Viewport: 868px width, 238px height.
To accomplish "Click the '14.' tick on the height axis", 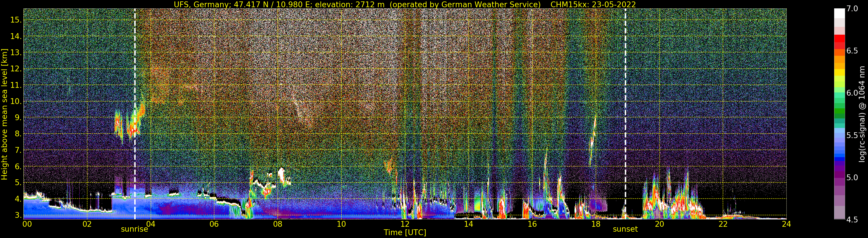I will pos(16,36).
